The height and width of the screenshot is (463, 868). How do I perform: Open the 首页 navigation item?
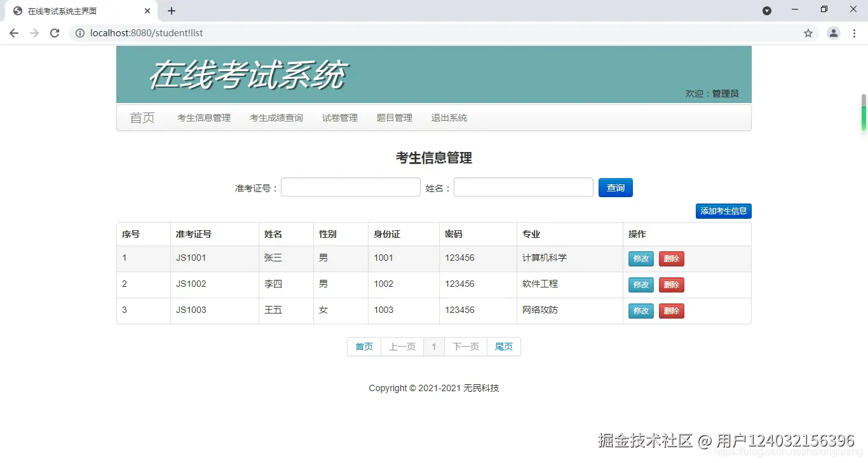142,118
